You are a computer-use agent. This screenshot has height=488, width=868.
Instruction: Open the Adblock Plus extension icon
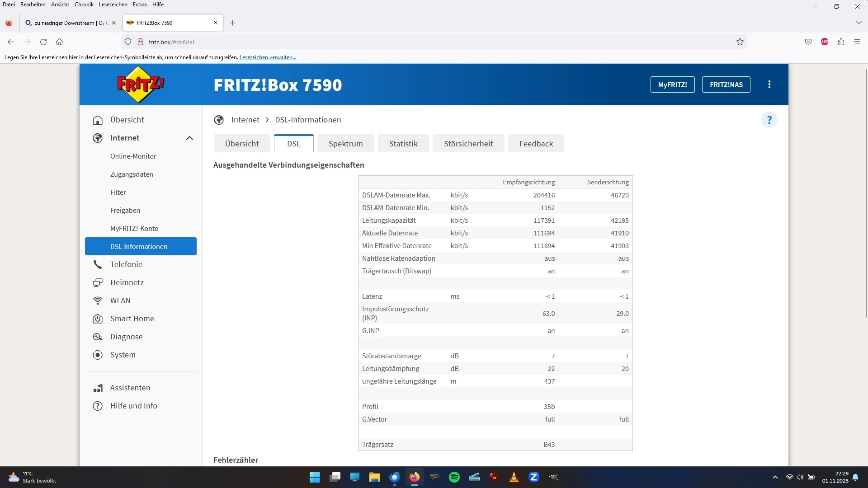[x=824, y=42]
